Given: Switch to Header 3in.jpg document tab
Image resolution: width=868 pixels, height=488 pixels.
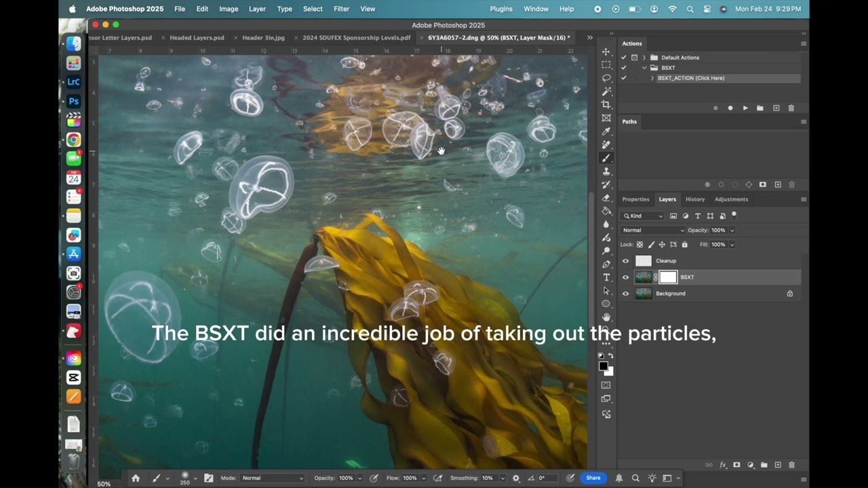Looking at the screenshot, I should point(263,38).
